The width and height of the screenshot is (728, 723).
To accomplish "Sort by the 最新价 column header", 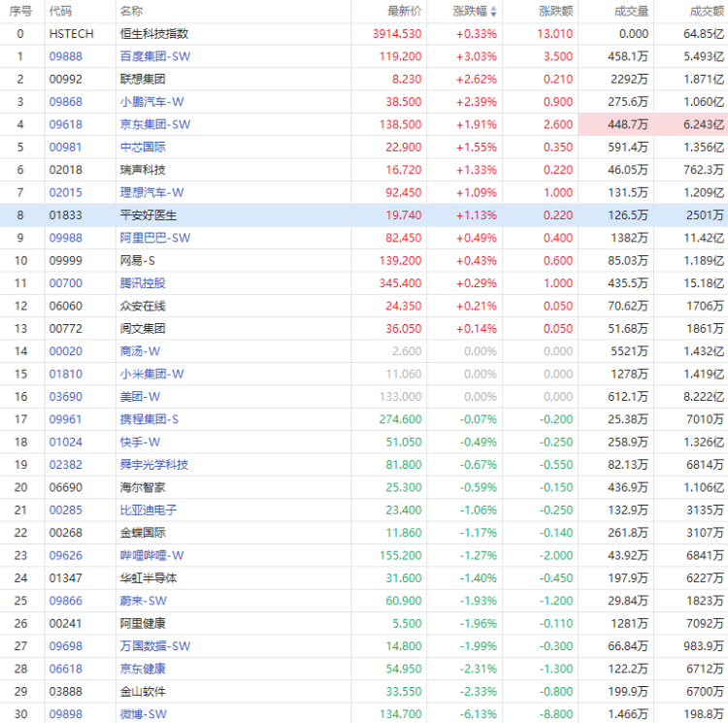I will click(x=405, y=11).
